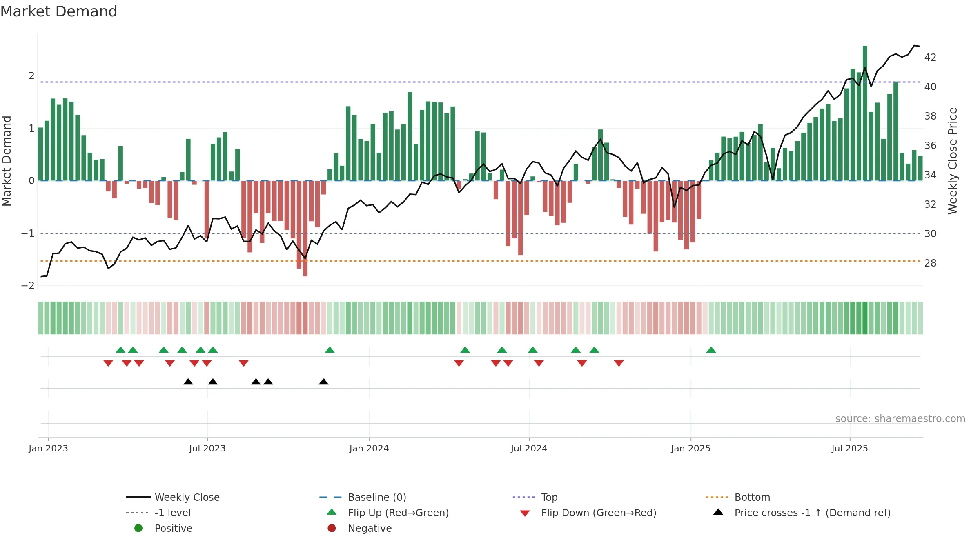Click the solid black Weekly Close line sample
The width and height of the screenshot is (980, 551).
coord(138,497)
